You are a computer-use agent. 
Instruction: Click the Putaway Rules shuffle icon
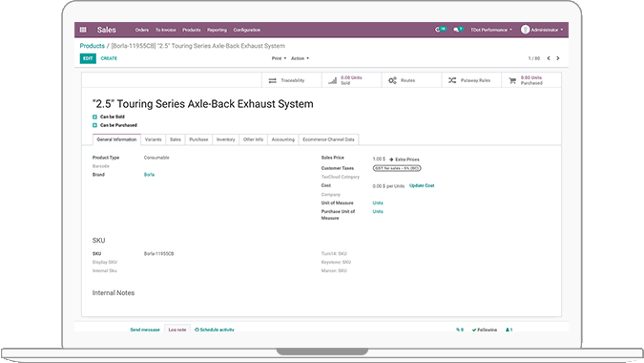pyautogui.click(x=452, y=80)
